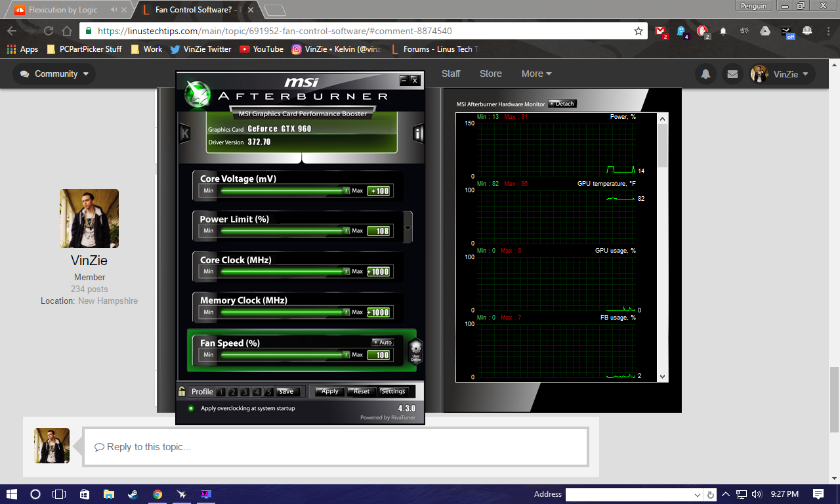Open the VinZie account dropdown
This screenshot has width=840, height=504.
coord(783,74)
